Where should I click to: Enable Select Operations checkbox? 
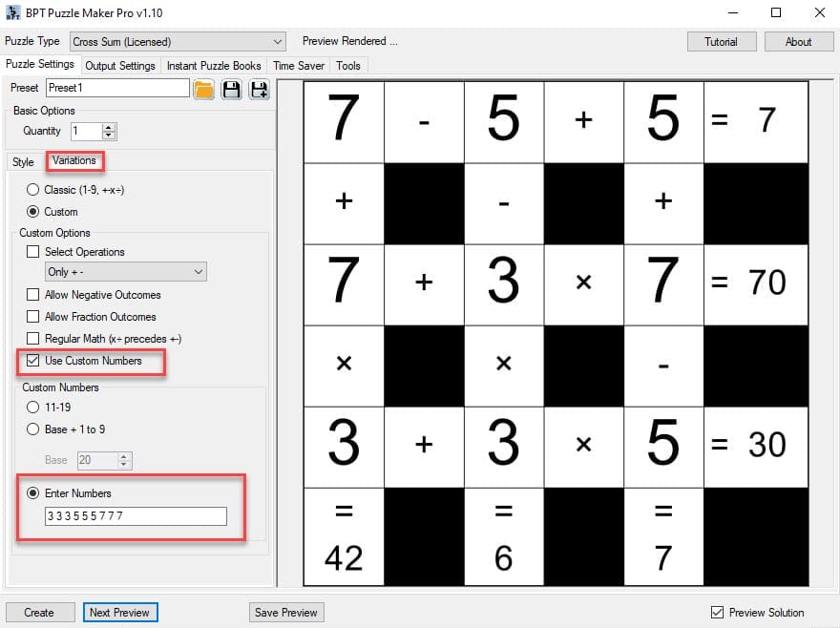33,252
